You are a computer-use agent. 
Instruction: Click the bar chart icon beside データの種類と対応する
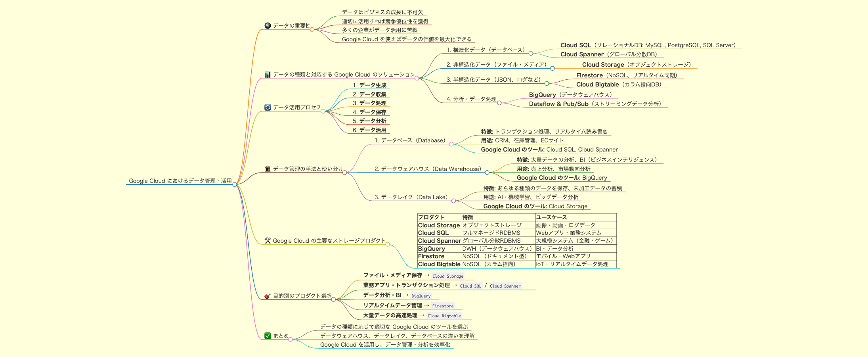(268, 75)
